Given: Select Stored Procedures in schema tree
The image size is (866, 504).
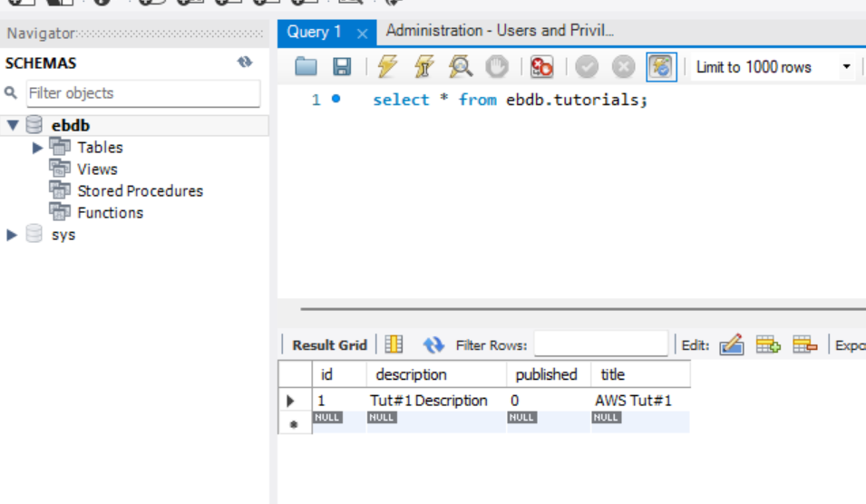Looking at the screenshot, I should tap(141, 191).
